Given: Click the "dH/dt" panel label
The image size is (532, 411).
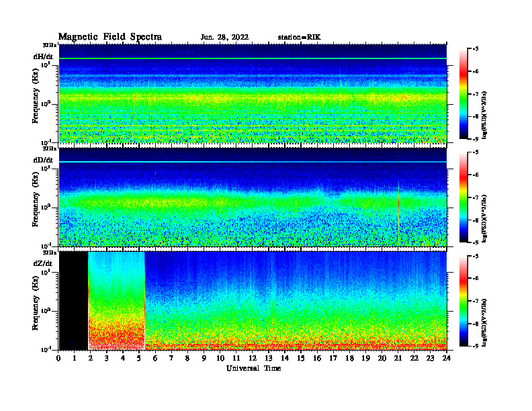Looking at the screenshot, I should [x=43, y=56].
